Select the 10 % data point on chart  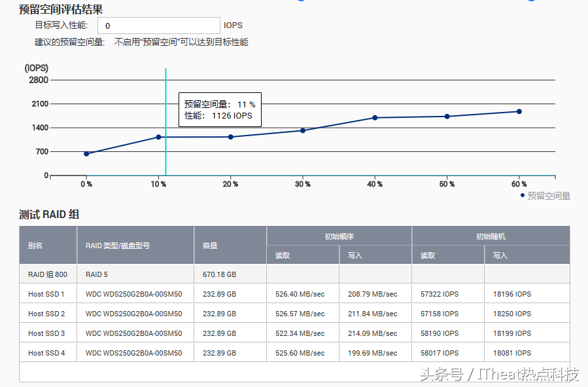coord(158,137)
